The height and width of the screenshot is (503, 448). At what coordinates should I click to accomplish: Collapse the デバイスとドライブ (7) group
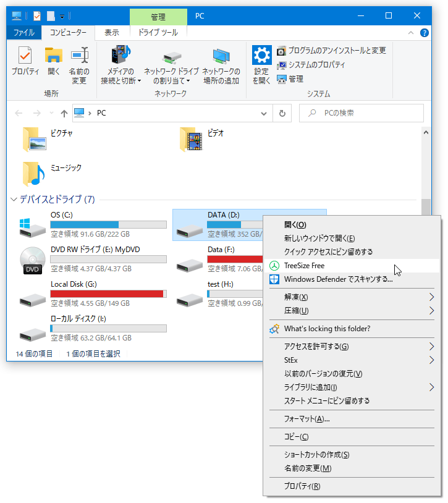[x=14, y=200]
